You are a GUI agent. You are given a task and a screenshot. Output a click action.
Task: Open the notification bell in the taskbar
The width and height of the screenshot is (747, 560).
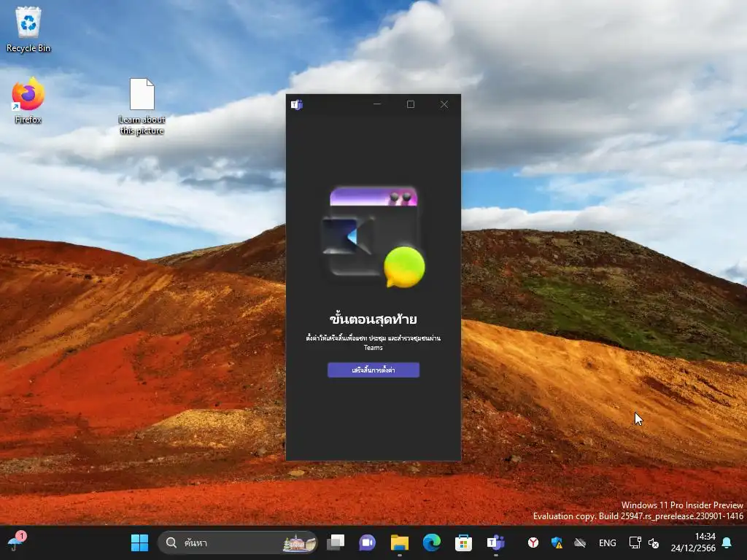tap(727, 542)
